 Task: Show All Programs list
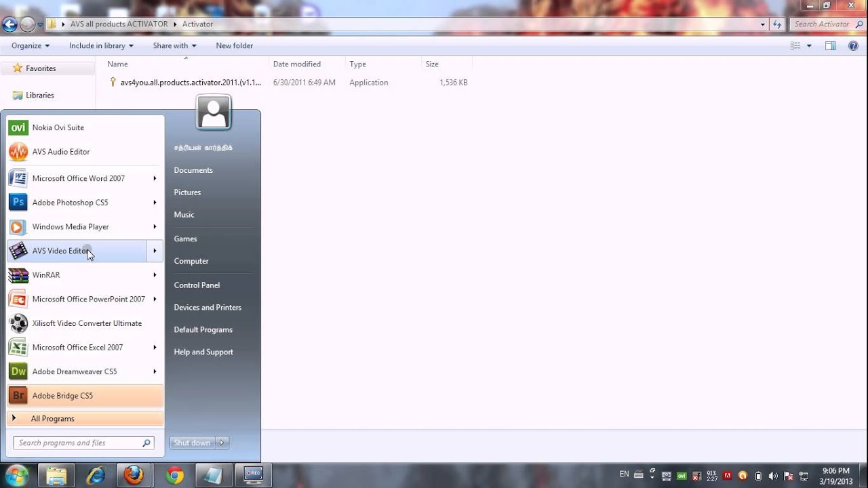(85, 419)
